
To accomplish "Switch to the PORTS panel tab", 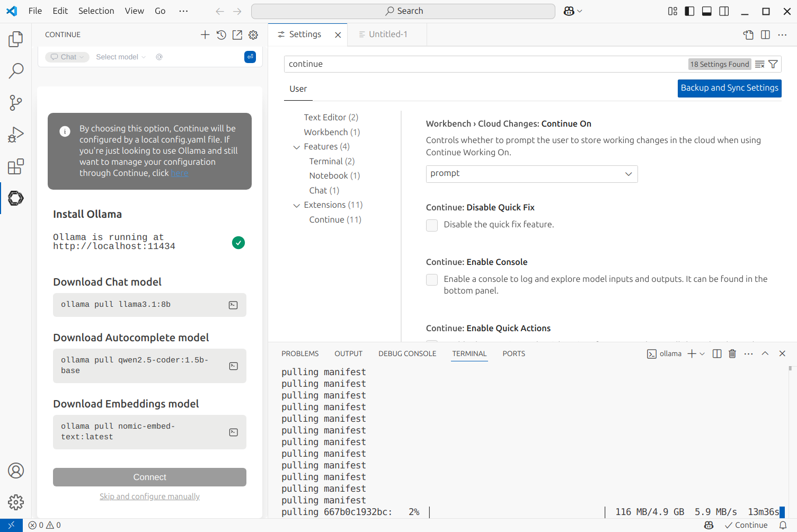I will click(513, 353).
